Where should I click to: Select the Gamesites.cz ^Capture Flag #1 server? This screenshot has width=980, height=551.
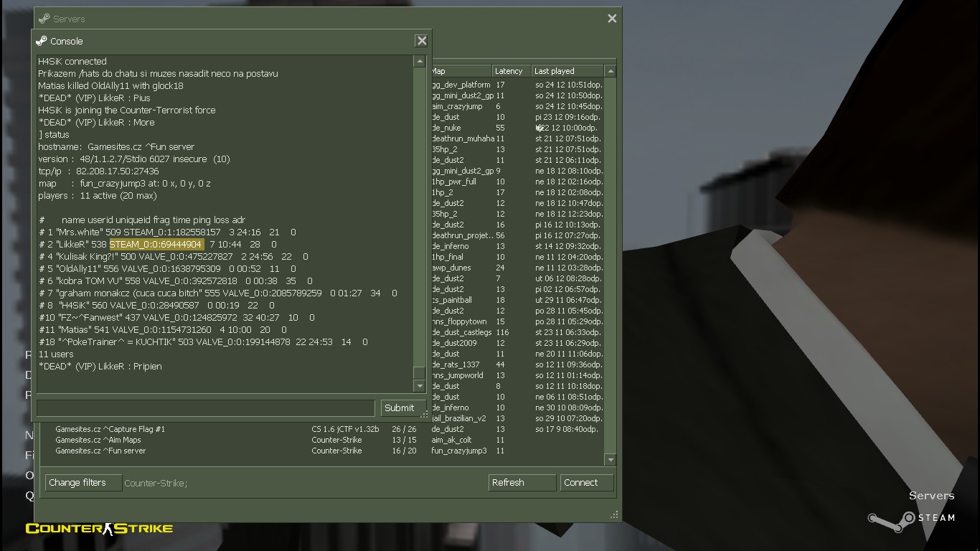110,429
